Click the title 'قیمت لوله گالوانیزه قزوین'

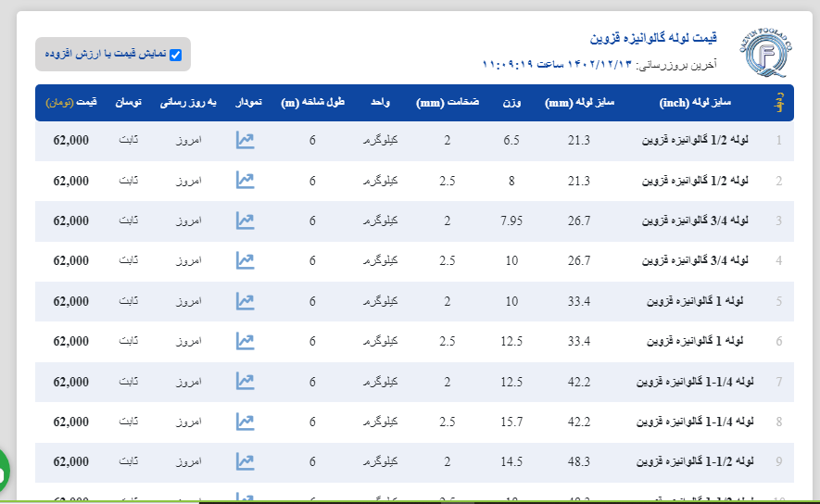tap(653, 39)
